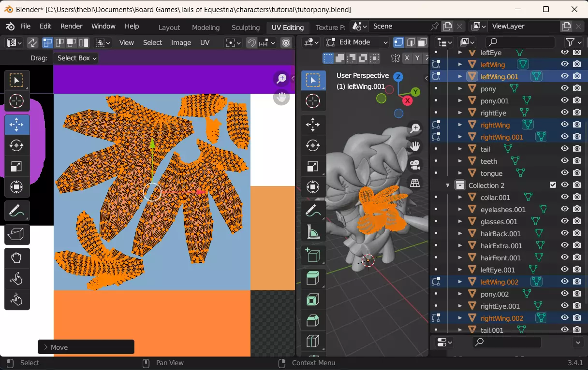Viewport: 588px width, 370px height.
Task: Open the UV menu in editor header
Action: (205, 43)
